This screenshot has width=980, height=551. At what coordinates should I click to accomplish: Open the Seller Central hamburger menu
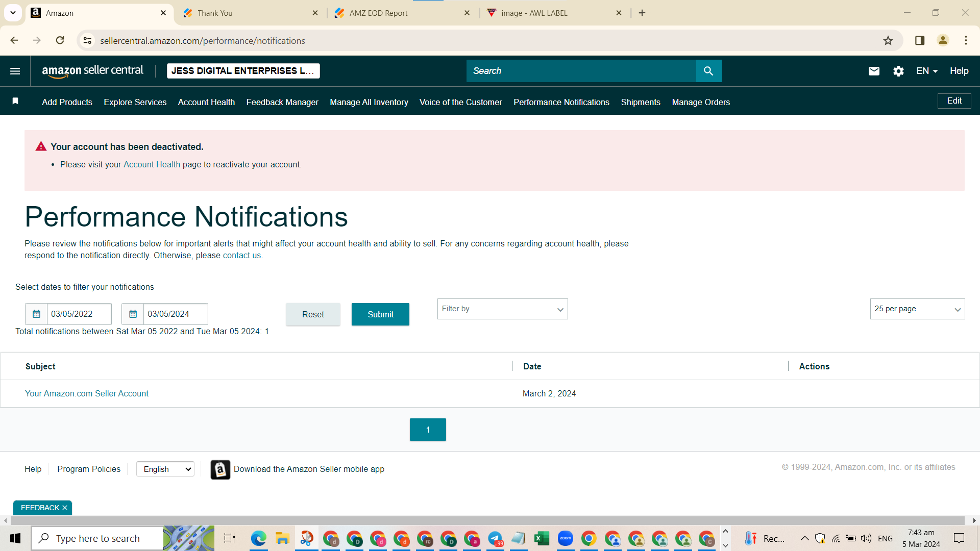tap(15, 71)
